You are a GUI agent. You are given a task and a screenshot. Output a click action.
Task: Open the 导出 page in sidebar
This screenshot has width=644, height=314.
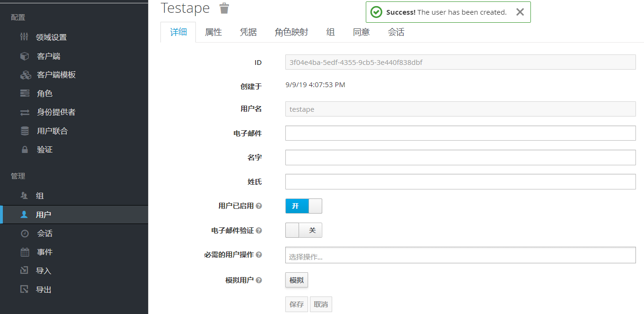tap(44, 289)
